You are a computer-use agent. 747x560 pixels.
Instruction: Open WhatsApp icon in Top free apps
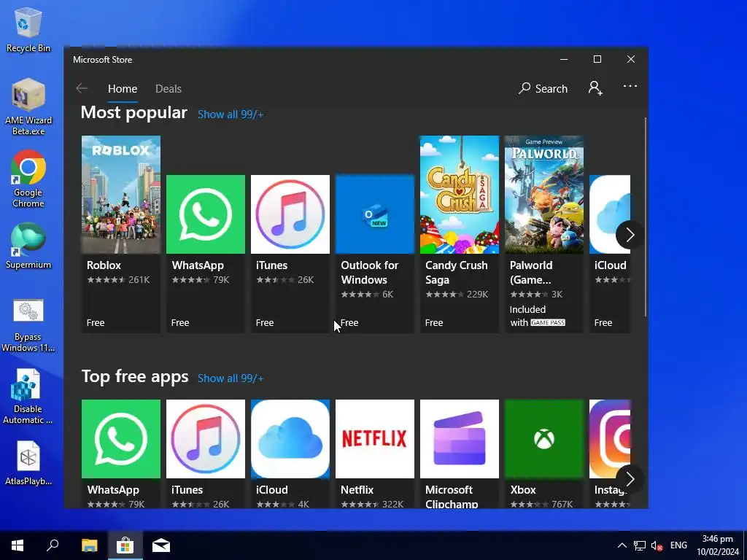[121, 438]
